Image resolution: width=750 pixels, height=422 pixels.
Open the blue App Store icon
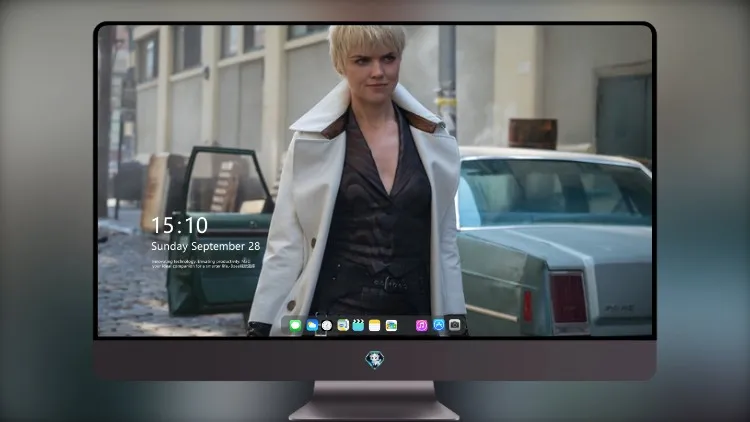click(439, 325)
